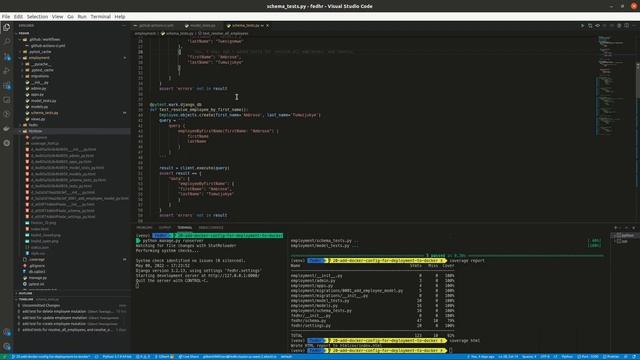This screenshot has width=640, height=360.
Task: Run the Python file with play icon
Action: 582,25
